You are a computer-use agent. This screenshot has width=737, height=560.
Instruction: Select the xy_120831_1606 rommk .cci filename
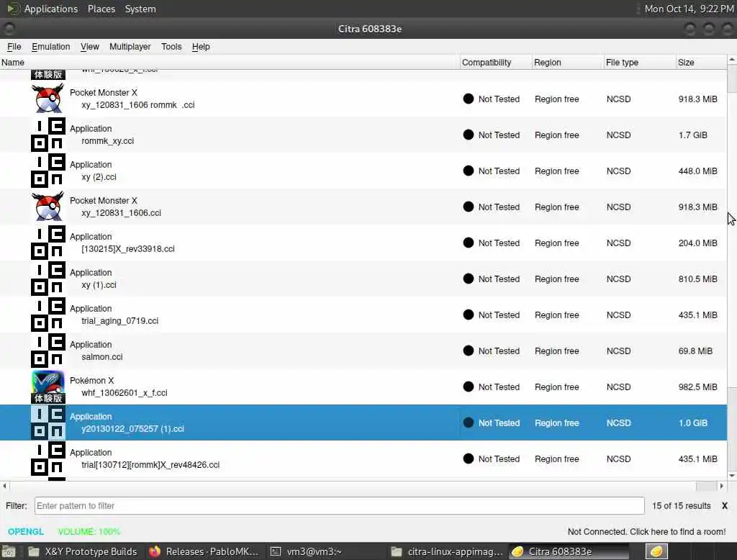point(137,105)
